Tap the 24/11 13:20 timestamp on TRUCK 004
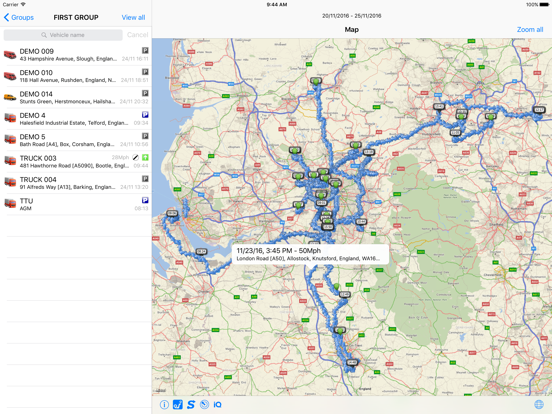The height and width of the screenshot is (414, 552). click(134, 187)
